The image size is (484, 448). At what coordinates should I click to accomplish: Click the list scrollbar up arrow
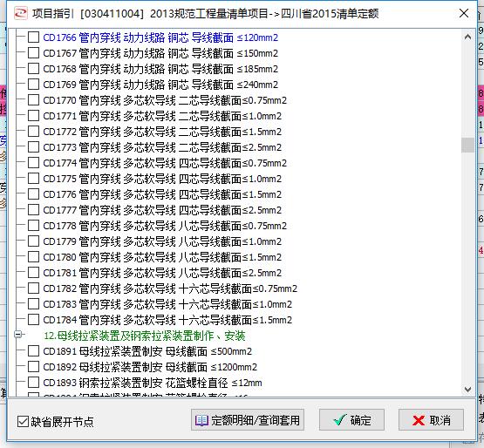[x=467, y=37]
